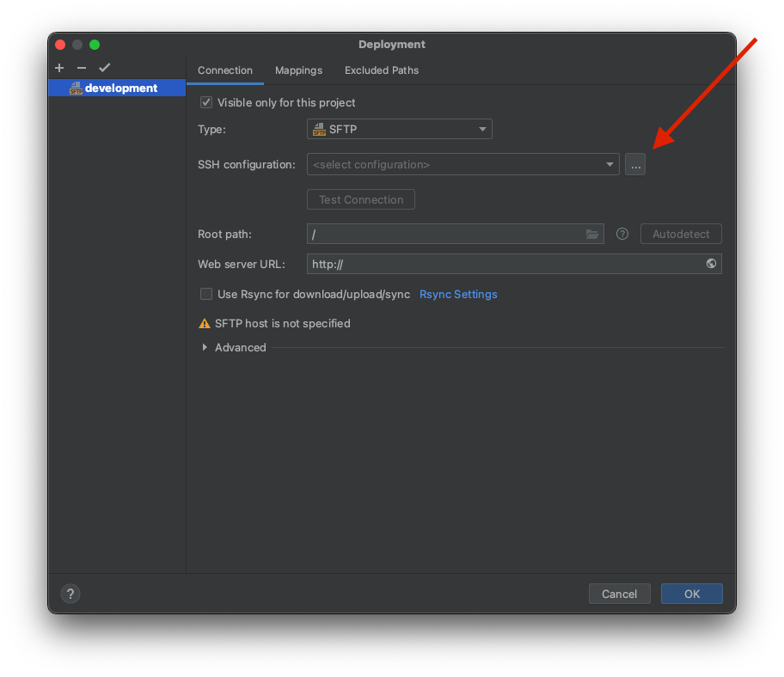The height and width of the screenshot is (677, 784).
Task: Switch to the Mappings tab
Action: (298, 70)
